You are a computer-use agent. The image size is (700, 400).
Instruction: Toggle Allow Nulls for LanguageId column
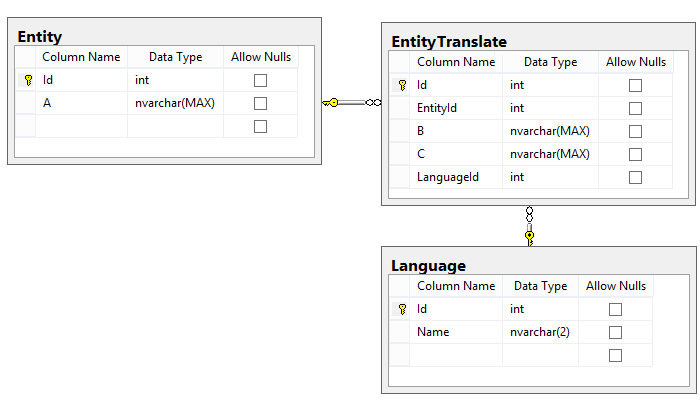click(635, 177)
